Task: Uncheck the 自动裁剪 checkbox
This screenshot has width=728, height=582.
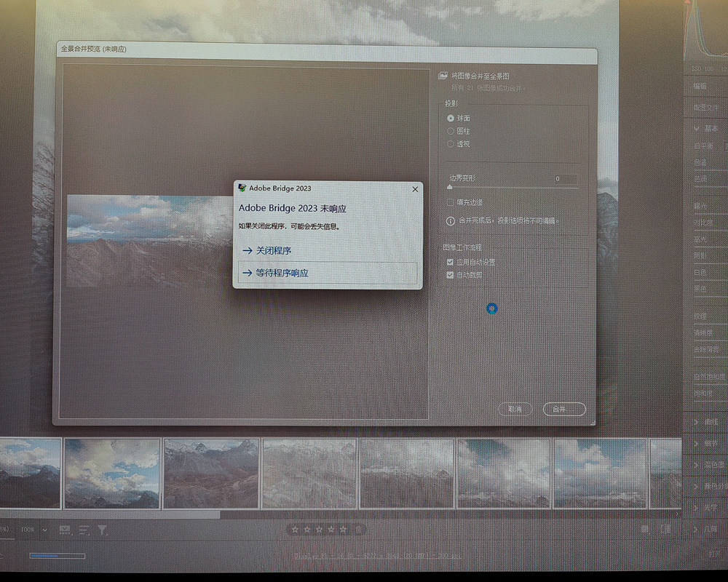Action: 450,275
